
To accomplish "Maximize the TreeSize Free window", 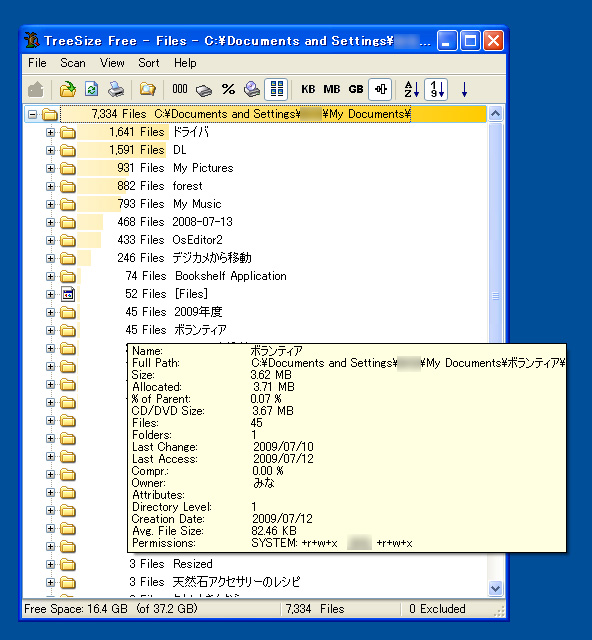I will [470, 40].
